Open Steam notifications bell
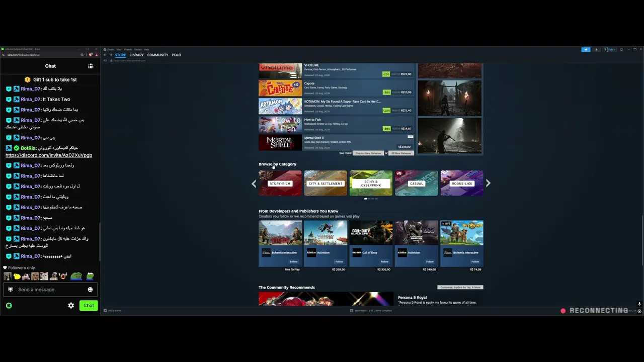Screen dimensions: 644x362 597,50
